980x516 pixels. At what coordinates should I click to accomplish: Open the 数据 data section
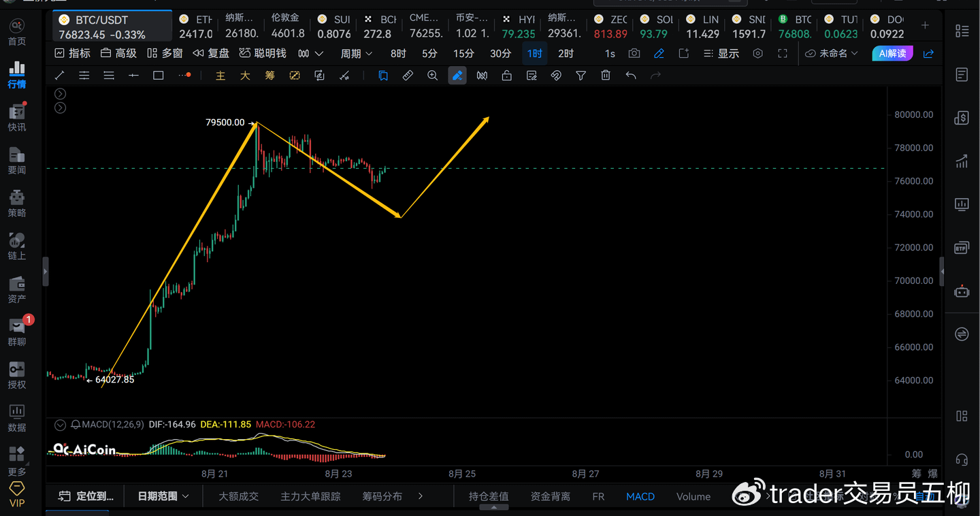(16, 418)
